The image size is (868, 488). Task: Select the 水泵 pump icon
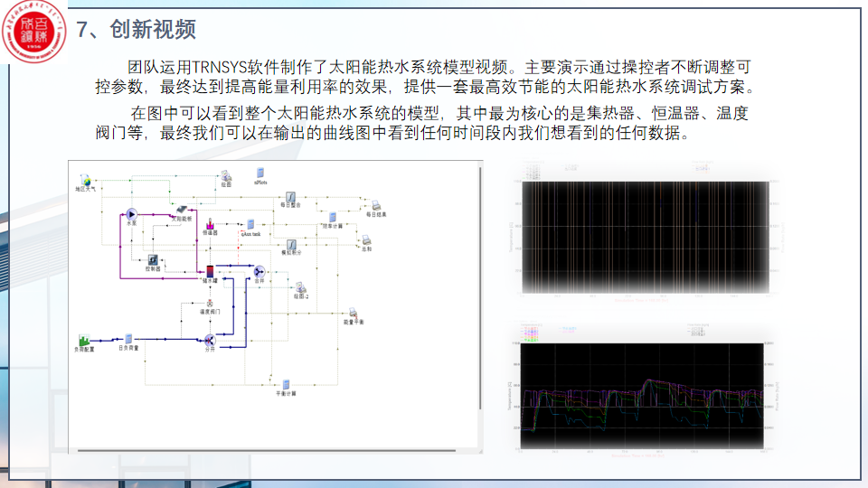pos(130,212)
